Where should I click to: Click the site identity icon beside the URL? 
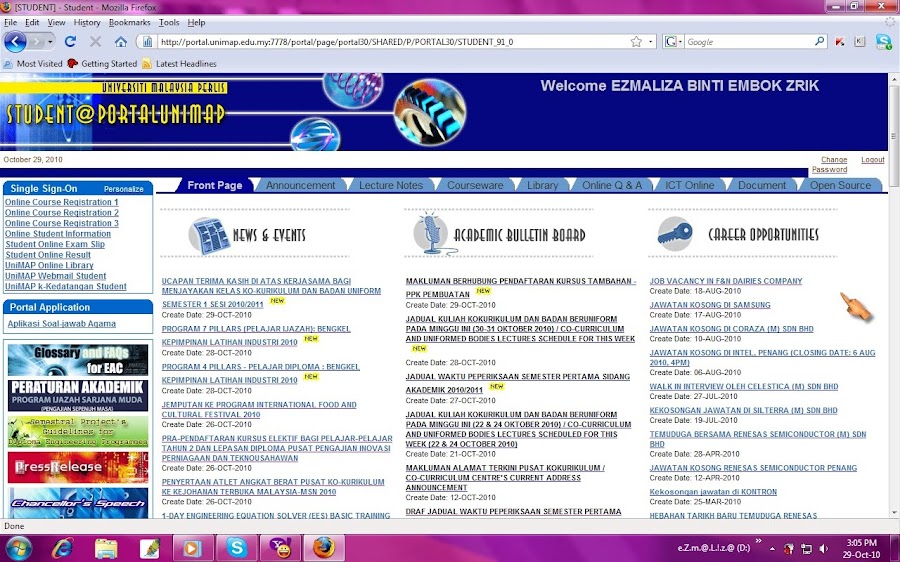click(148, 42)
